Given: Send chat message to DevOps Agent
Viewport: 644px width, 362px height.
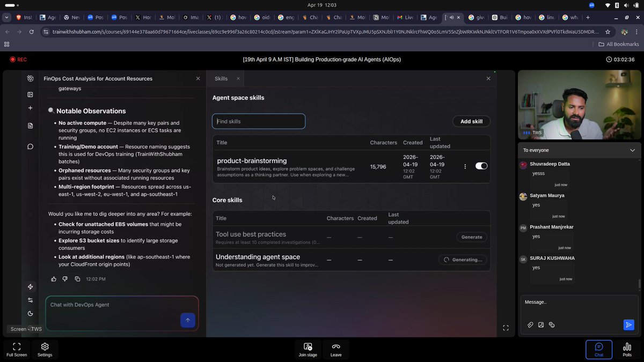Looking at the screenshot, I should (187, 320).
